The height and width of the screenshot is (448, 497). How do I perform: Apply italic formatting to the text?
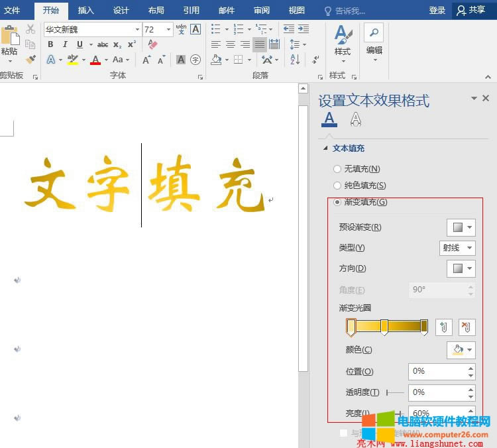[65, 44]
